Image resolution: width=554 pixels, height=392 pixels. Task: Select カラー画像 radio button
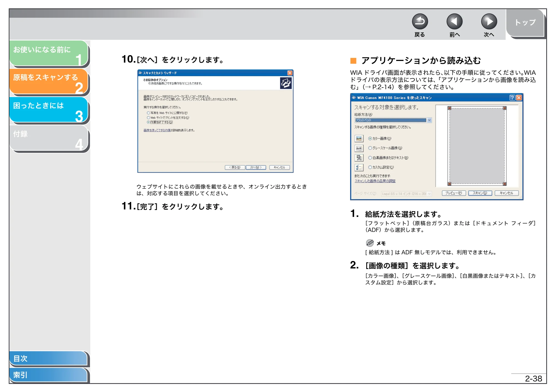tap(370, 139)
